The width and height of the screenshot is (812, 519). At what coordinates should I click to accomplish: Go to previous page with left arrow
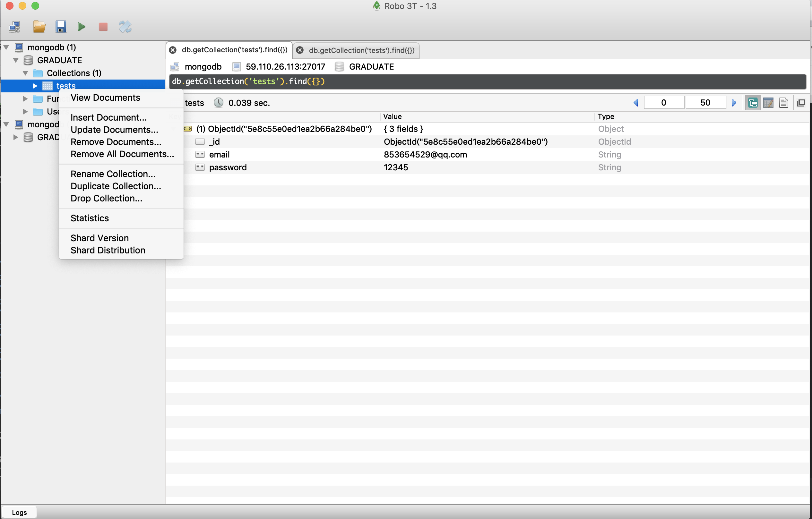tap(636, 103)
